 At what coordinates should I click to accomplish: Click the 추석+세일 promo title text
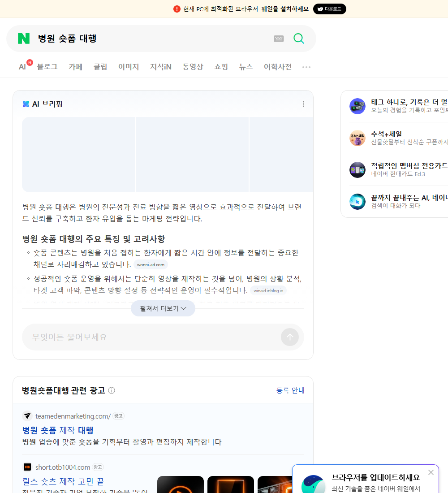[x=386, y=134]
